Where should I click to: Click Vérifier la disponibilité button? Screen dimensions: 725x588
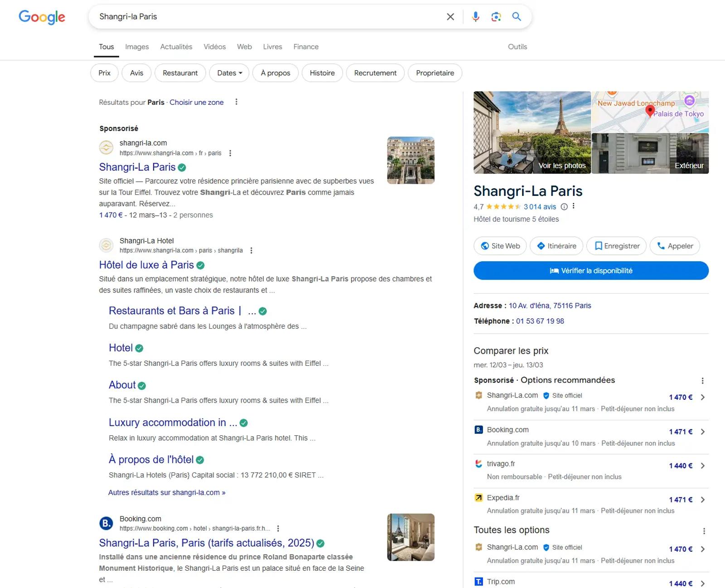(591, 271)
